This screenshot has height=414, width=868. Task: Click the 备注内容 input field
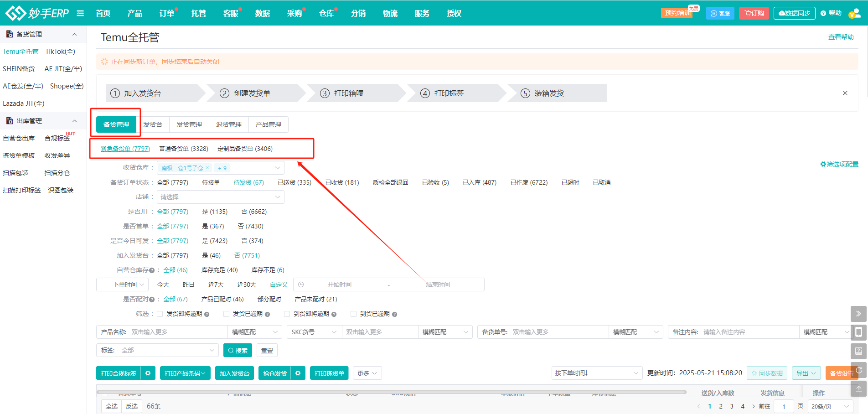coord(749,332)
